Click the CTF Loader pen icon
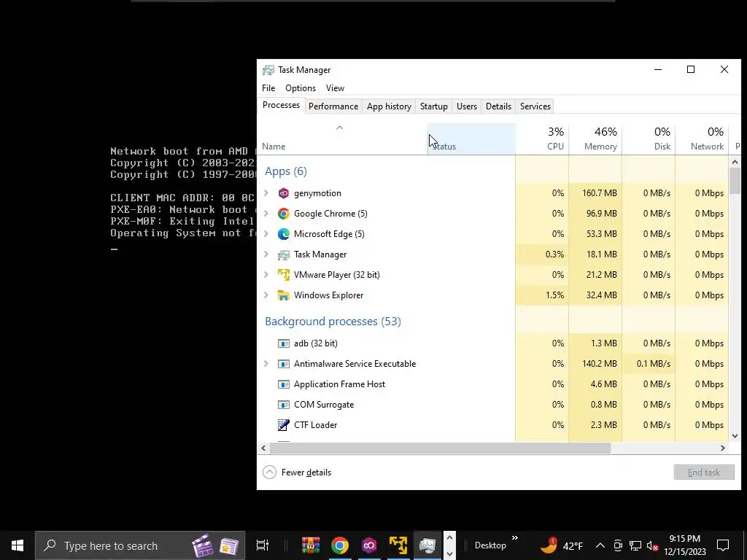This screenshot has width=747, height=560. pyautogui.click(x=284, y=425)
